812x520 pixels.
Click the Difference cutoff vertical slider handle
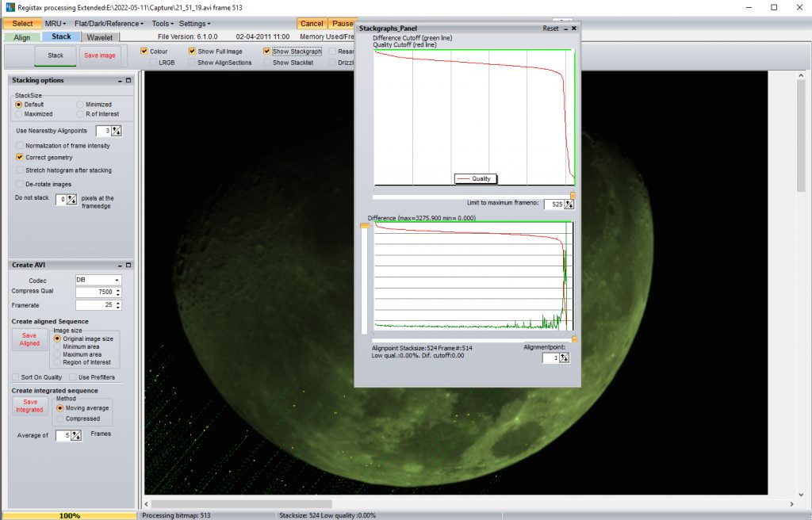365,227
